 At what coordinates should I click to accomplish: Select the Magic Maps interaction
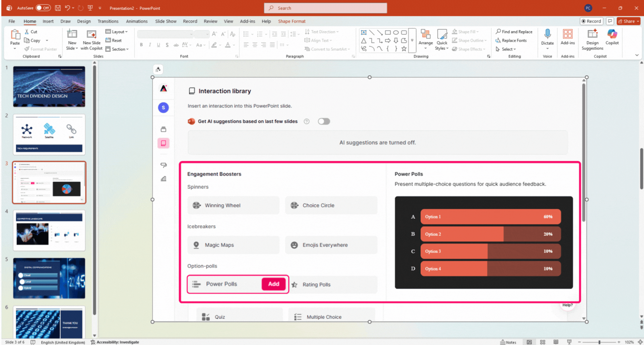[x=234, y=245]
